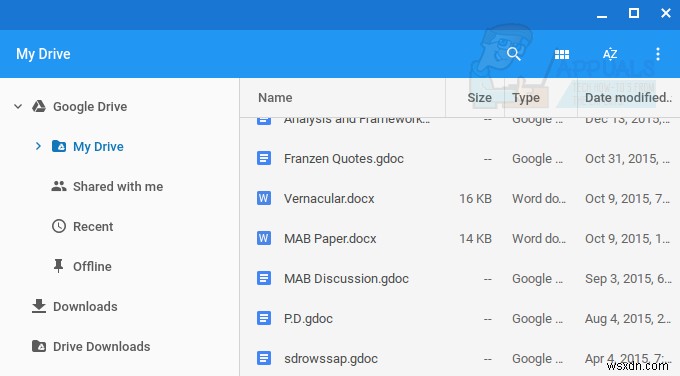Click the 16 KB size value

coord(475,199)
